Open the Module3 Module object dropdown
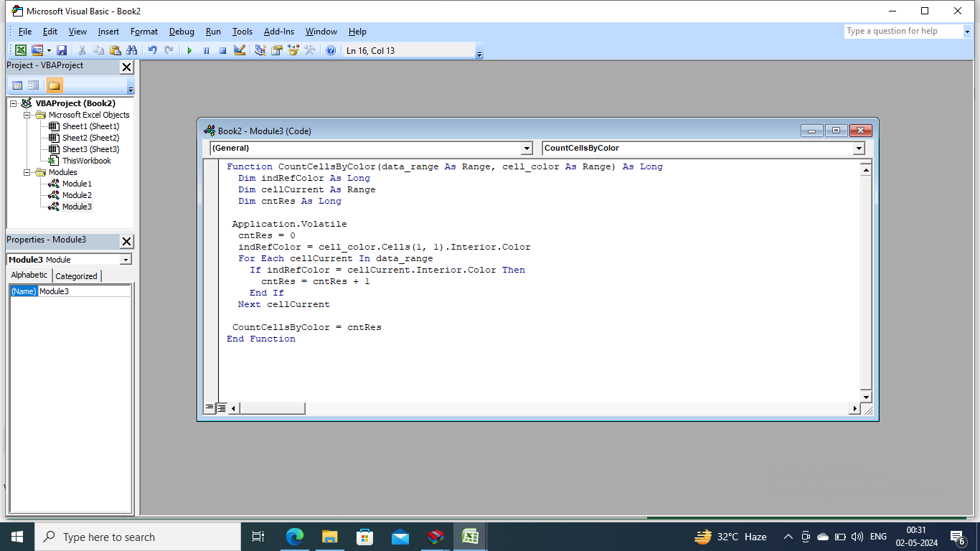Screen dimensions: 980x551 126,260
